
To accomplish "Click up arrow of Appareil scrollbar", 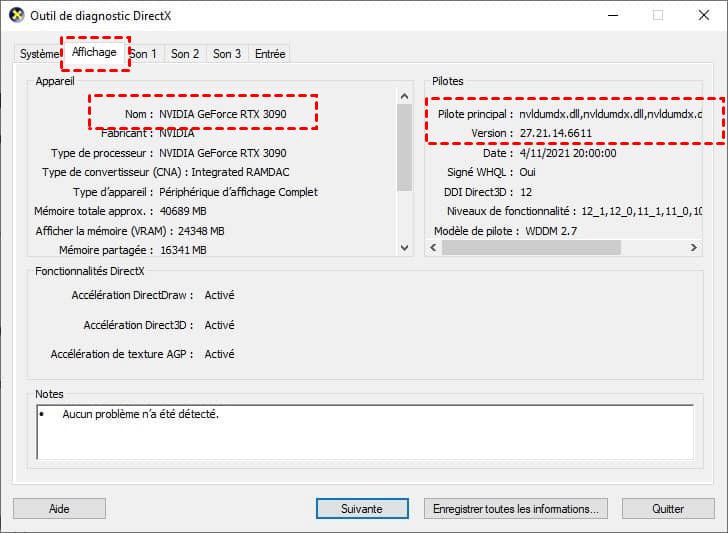I will click(404, 96).
